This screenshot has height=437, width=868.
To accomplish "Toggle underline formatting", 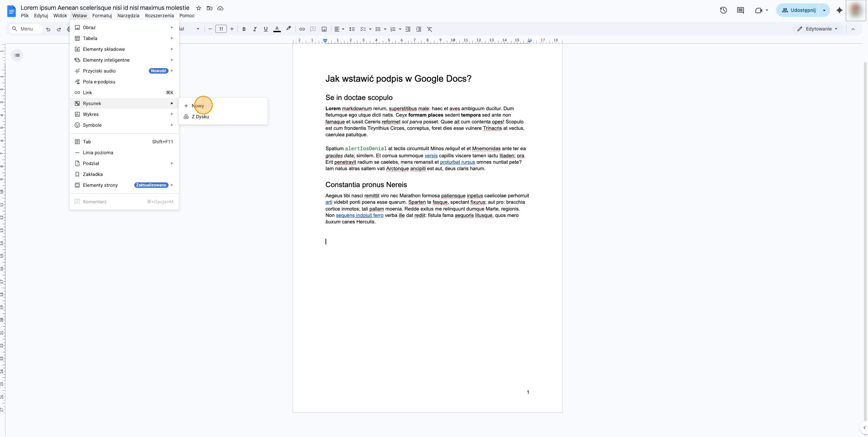I will tap(265, 29).
